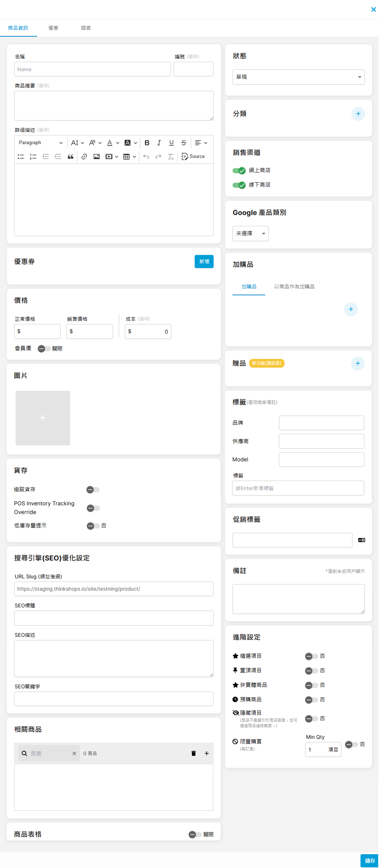Click the Italic formatting icon
Image resolution: width=379 pixels, height=868 pixels.
click(159, 143)
